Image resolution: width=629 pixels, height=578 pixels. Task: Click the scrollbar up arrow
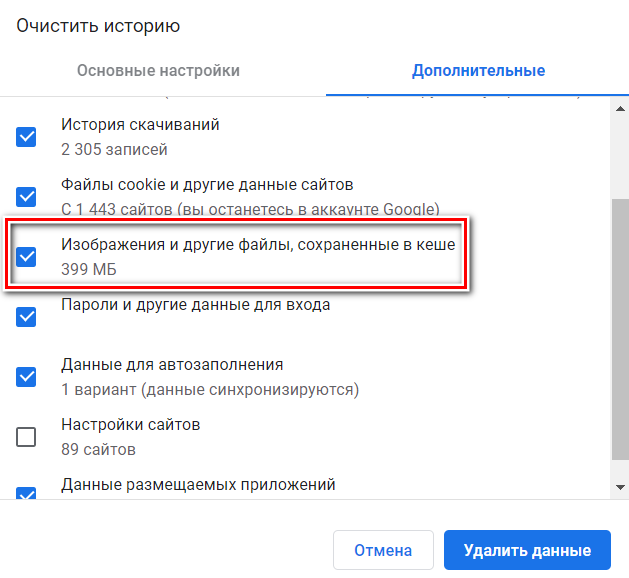620,109
